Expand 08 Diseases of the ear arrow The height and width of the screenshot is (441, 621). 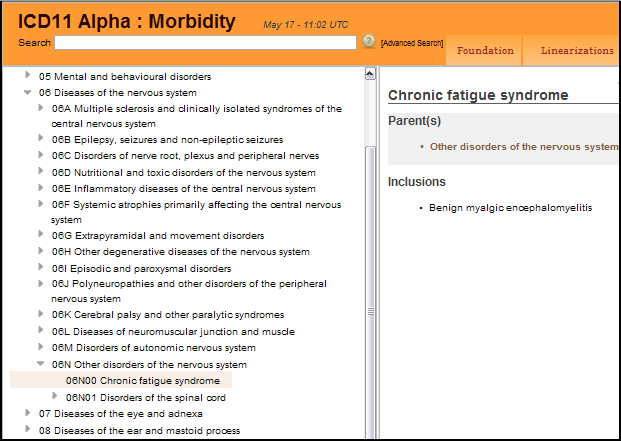[27, 429]
